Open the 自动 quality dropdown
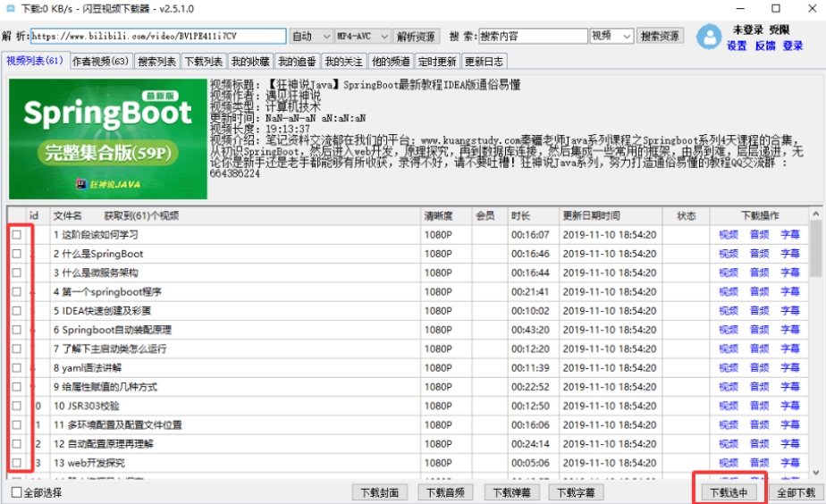Screen dimensions: 826x504 pos(311,37)
